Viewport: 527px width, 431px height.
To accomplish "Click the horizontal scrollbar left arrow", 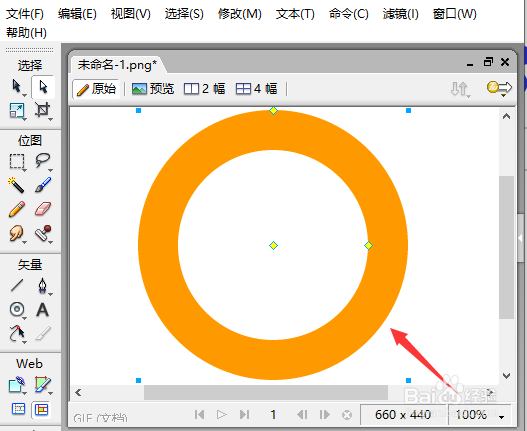I will coord(78,392).
